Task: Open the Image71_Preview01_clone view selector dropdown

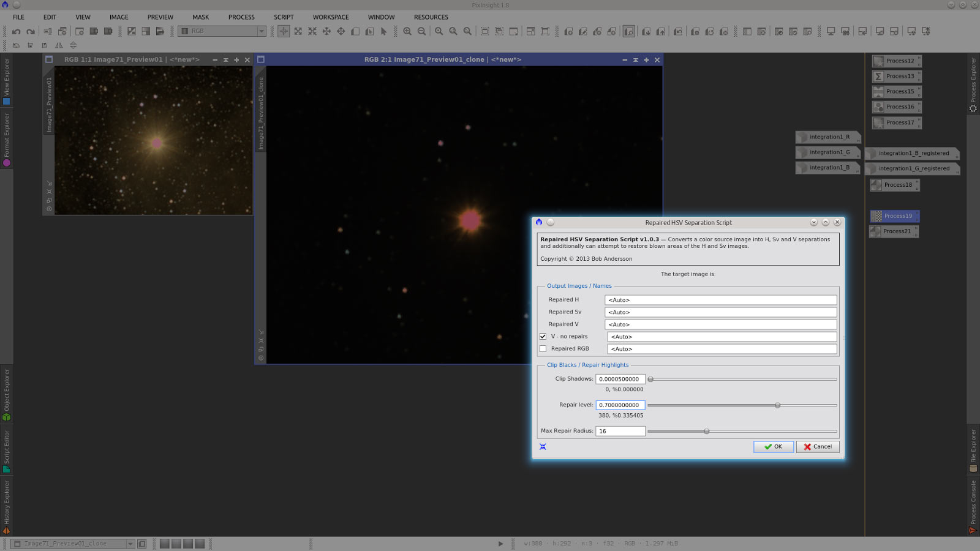Action: tap(130, 544)
